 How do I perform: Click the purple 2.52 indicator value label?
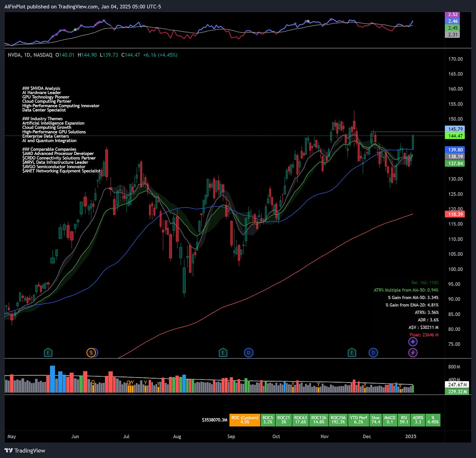(453, 15)
